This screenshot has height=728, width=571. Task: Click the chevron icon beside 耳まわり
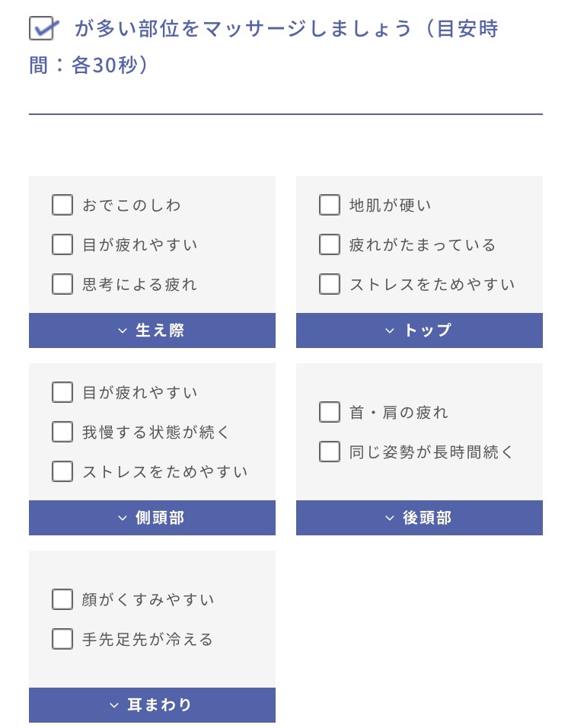click(x=114, y=706)
